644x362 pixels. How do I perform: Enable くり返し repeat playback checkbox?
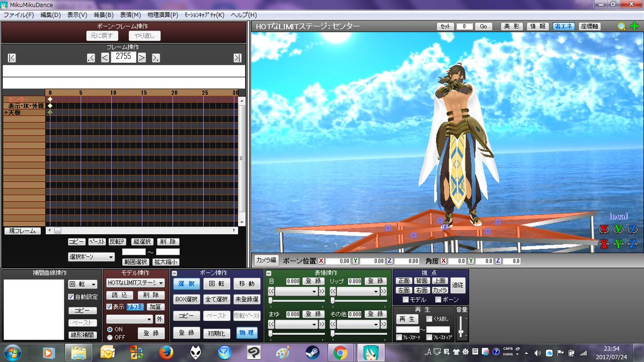[x=429, y=319]
